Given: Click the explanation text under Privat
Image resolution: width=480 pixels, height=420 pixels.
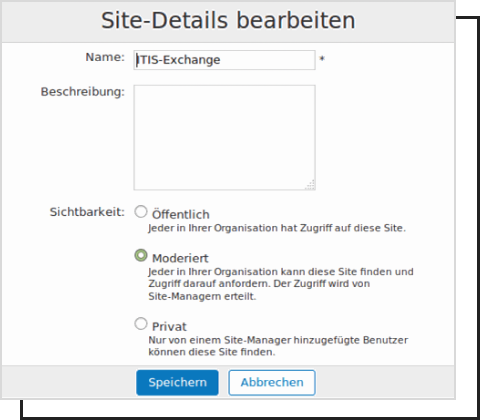Looking at the screenshot, I should (x=278, y=346).
